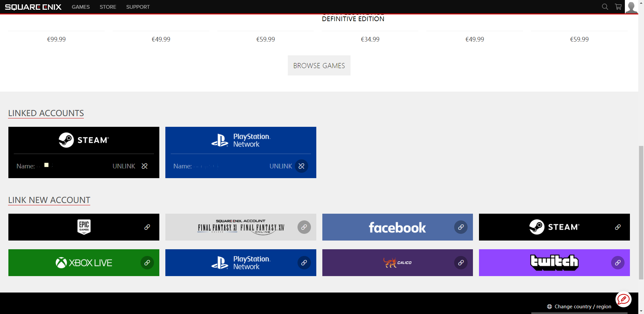Click the linked PlayStation Network logo
644x314 pixels.
point(241,140)
